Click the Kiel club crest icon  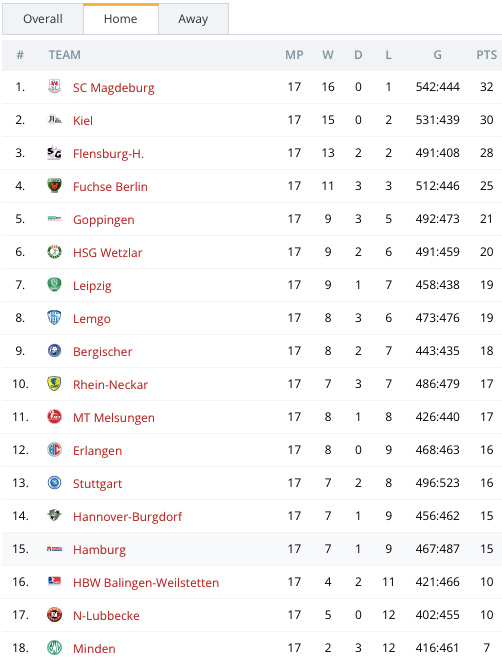(x=54, y=120)
